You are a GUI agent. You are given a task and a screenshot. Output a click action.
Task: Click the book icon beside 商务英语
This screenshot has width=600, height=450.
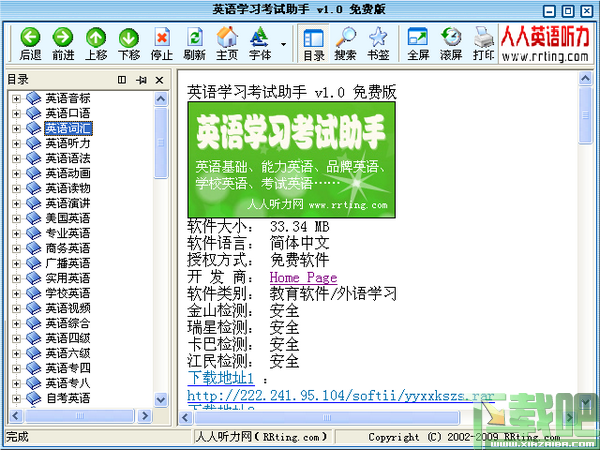coord(34,248)
